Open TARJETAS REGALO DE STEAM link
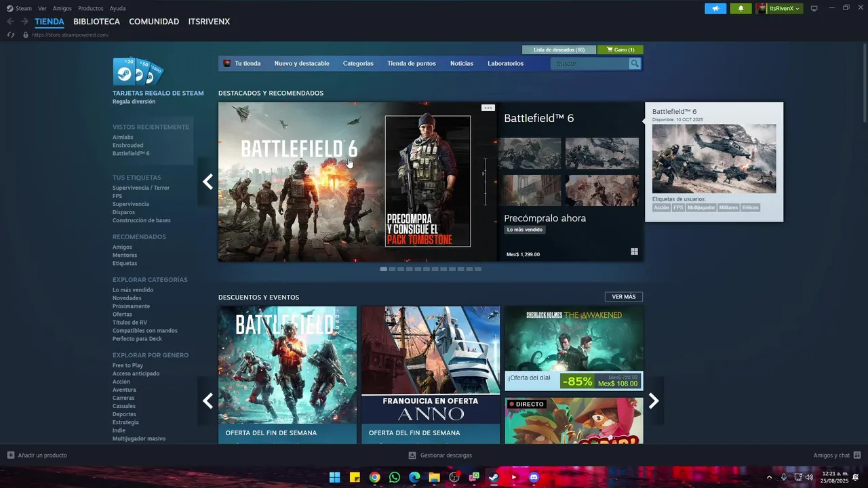The image size is (868, 488). 158,93
